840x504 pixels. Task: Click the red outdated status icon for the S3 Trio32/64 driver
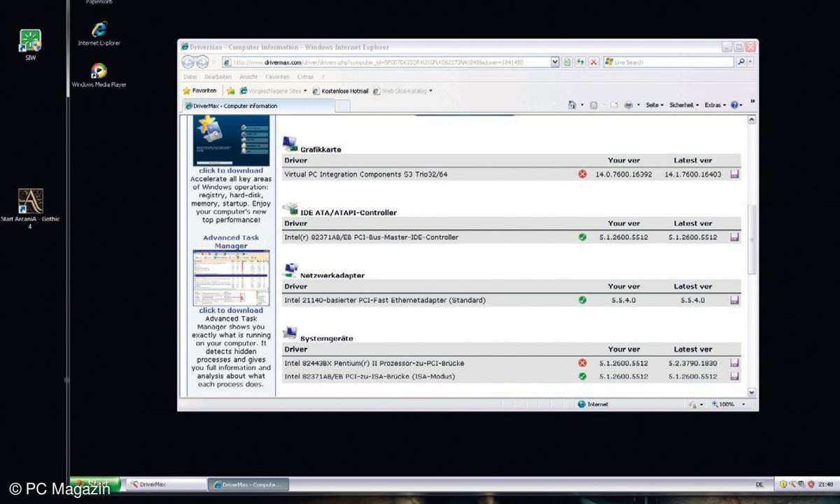click(x=582, y=174)
